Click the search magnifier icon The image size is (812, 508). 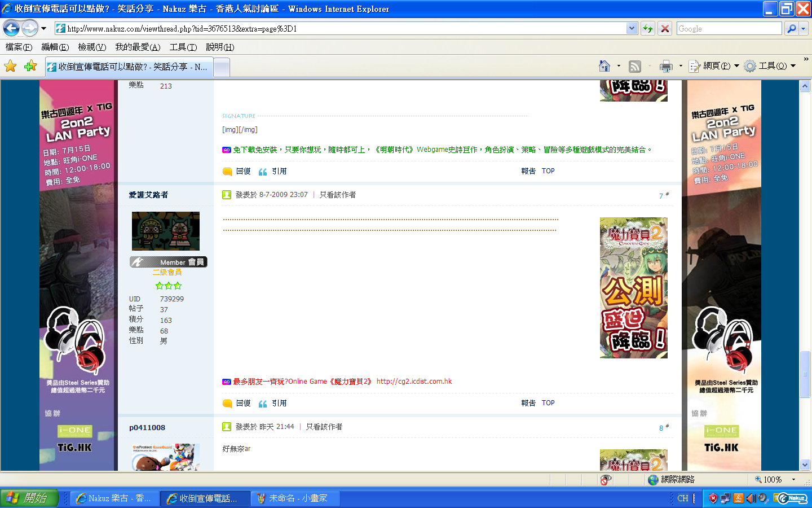click(x=792, y=28)
